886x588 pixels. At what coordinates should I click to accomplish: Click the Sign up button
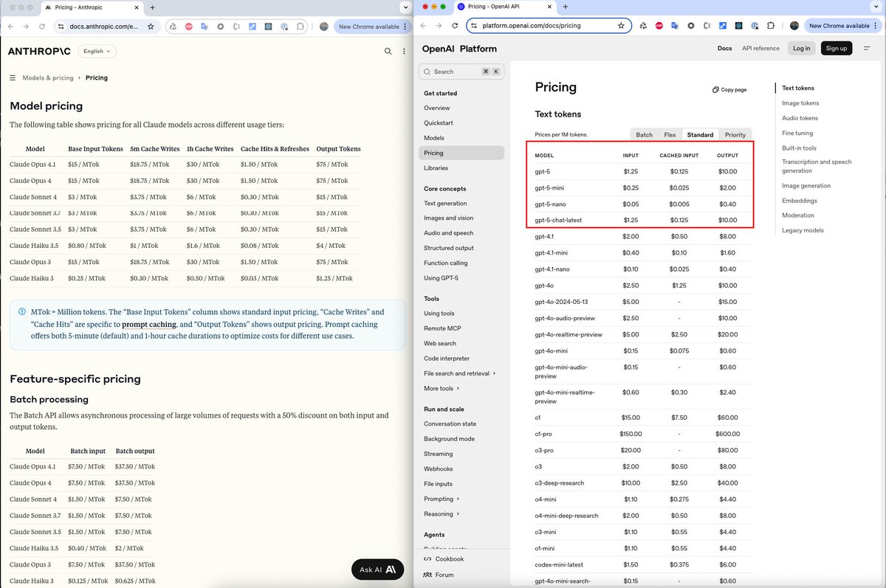click(x=837, y=48)
